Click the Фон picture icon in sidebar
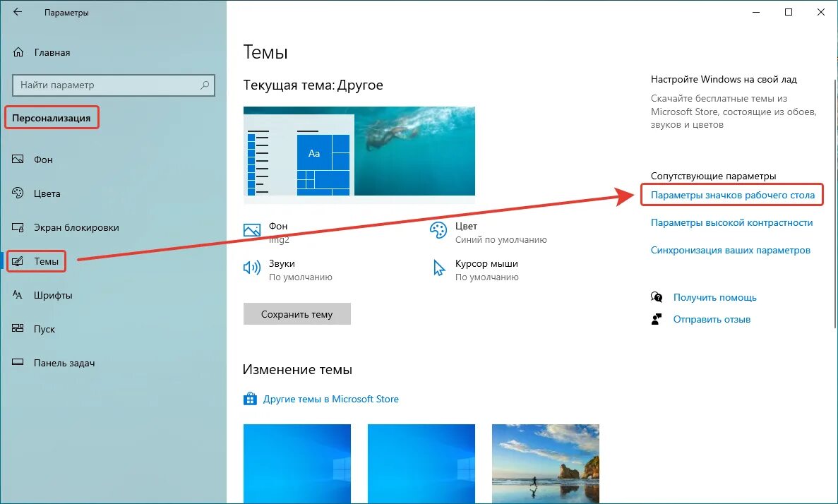This screenshot has height=504, width=838. point(18,160)
